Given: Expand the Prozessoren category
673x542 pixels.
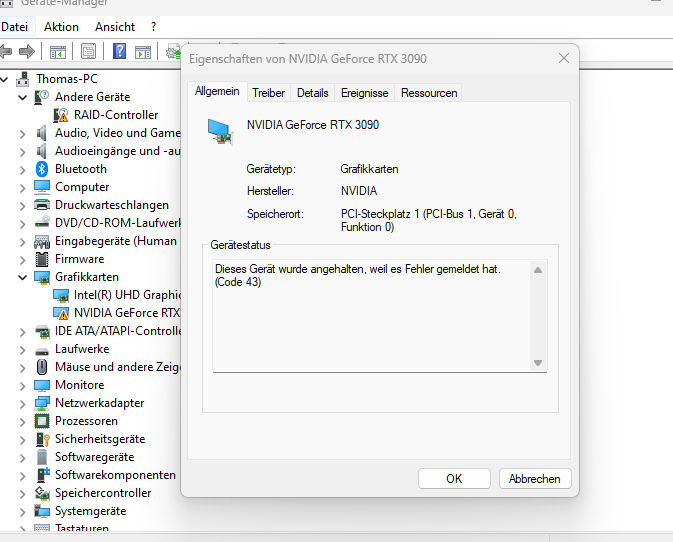Looking at the screenshot, I should click(x=23, y=422).
